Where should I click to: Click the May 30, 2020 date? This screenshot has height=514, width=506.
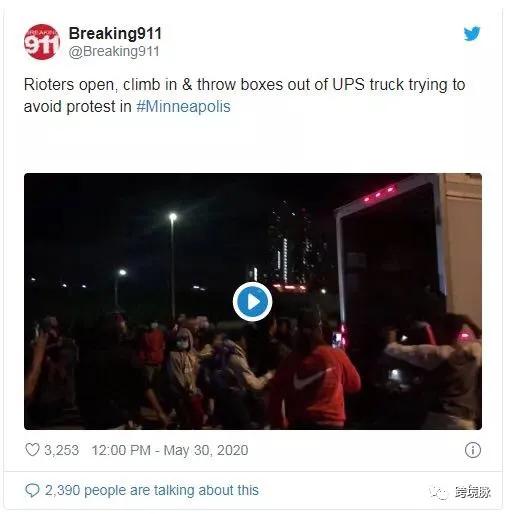tap(206, 450)
